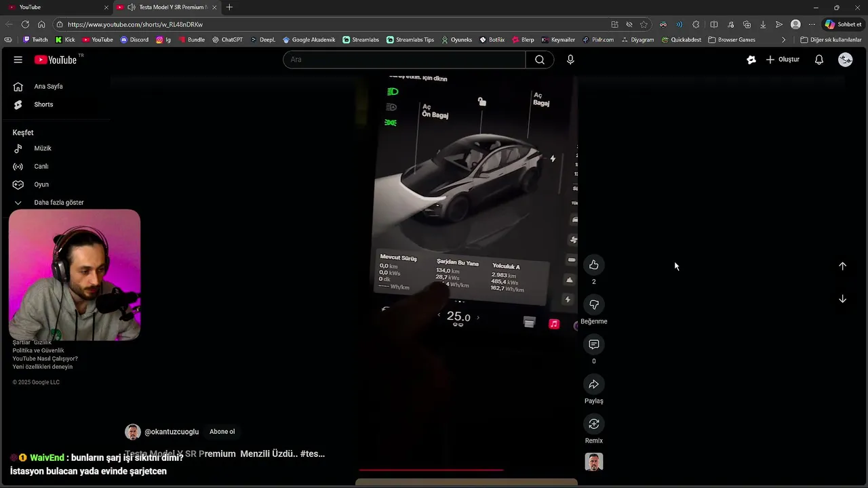Click the sparkle icon next to Oluştur

pos(751,60)
